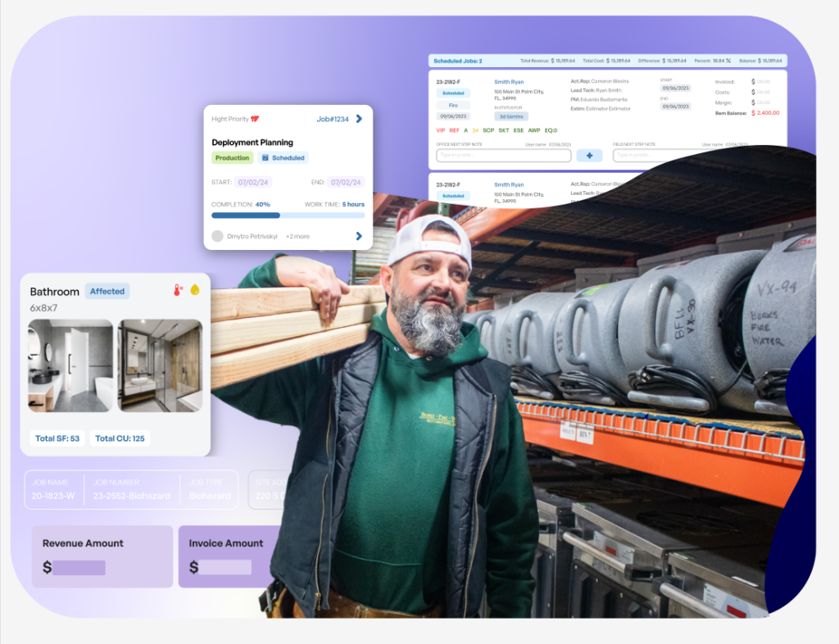Click the 3d 56mins in-status badge
Viewport: 839px width, 644px height.
511,116
